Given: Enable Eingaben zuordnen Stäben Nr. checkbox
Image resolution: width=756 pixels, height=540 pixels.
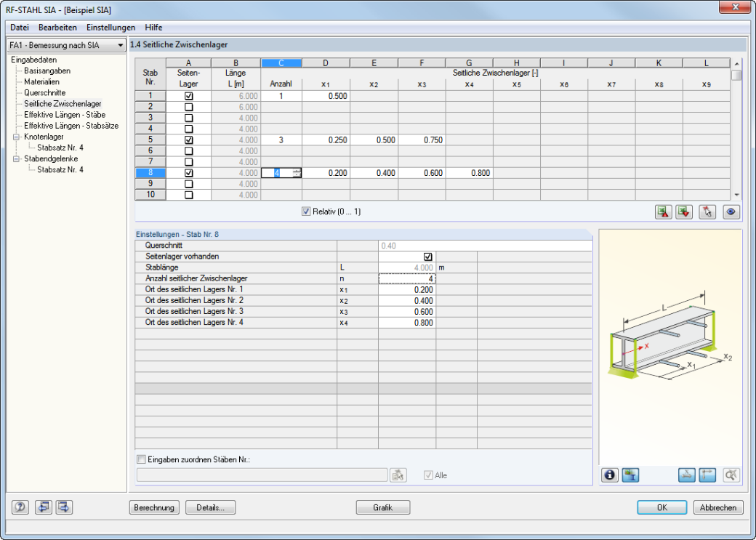Looking at the screenshot, I should [141, 459].
